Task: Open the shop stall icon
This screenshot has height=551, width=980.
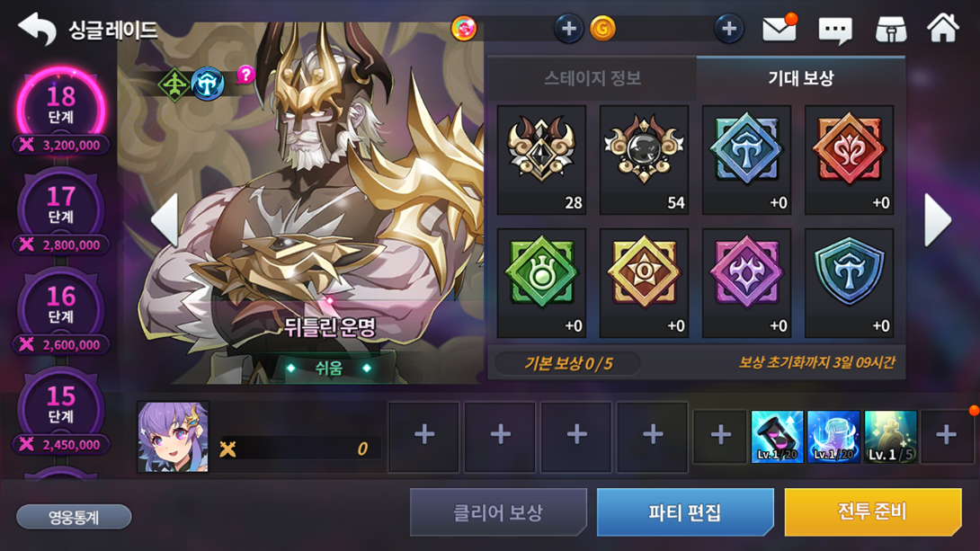Action: (x=891, y=30)
